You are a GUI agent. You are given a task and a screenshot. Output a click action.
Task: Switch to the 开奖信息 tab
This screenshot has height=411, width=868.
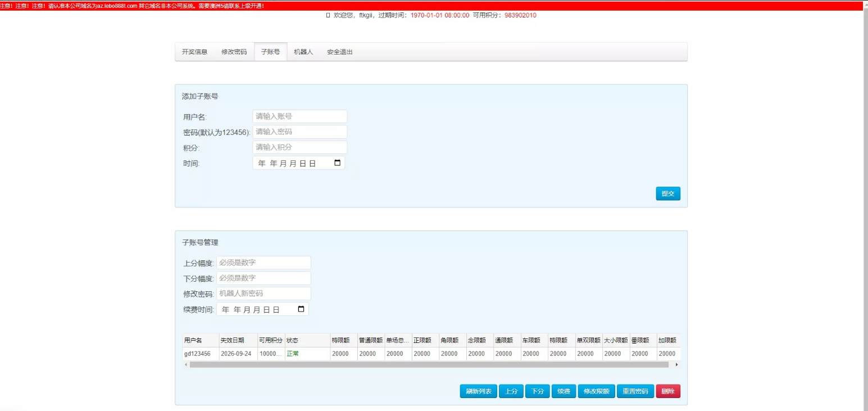coord(194,52)
